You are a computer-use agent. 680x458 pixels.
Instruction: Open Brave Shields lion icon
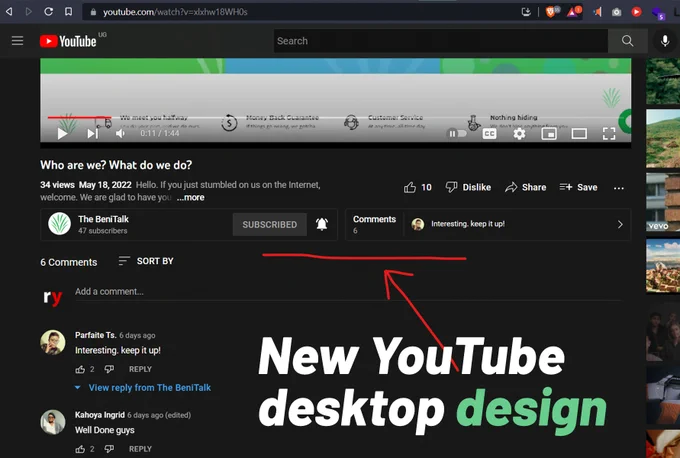click(x=551, y=12)
